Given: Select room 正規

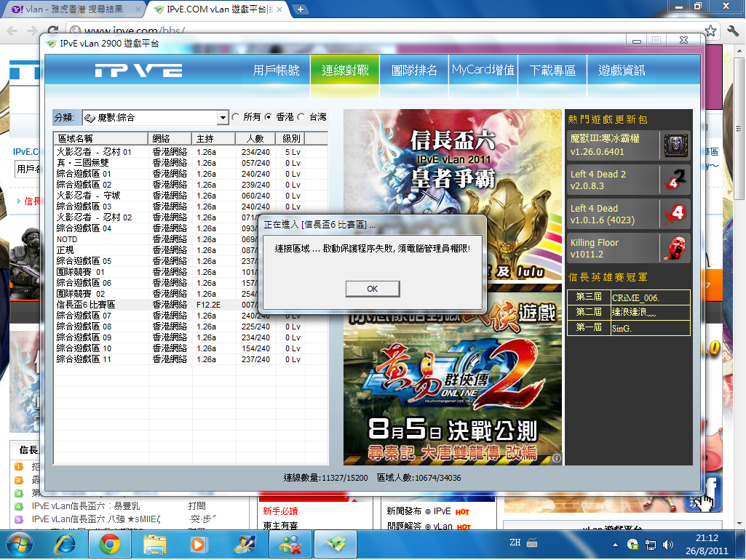Looking at the screenshot, I should pos(156,250).
